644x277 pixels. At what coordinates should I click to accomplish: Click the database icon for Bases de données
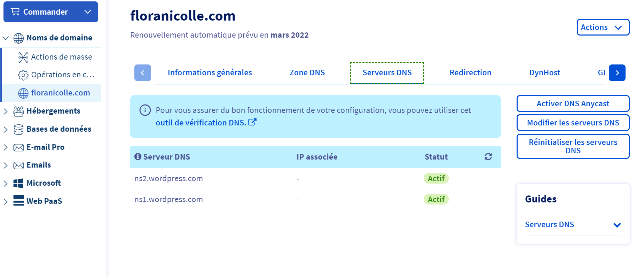pos(18,129)
